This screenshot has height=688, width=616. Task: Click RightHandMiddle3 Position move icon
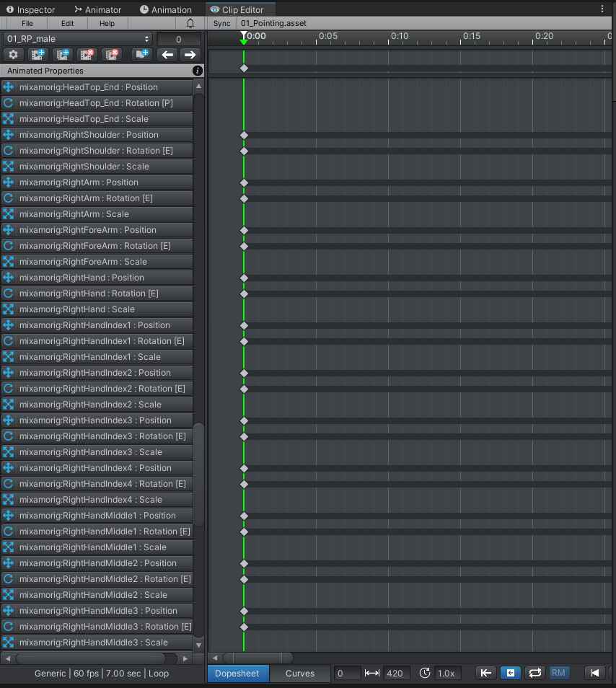(9, 611)
